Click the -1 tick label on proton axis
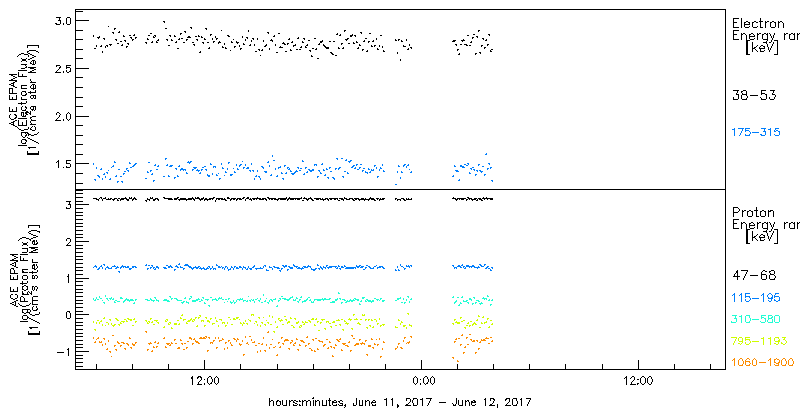The image size is (800, 410). pyautogui.click(x=62, y=351)
